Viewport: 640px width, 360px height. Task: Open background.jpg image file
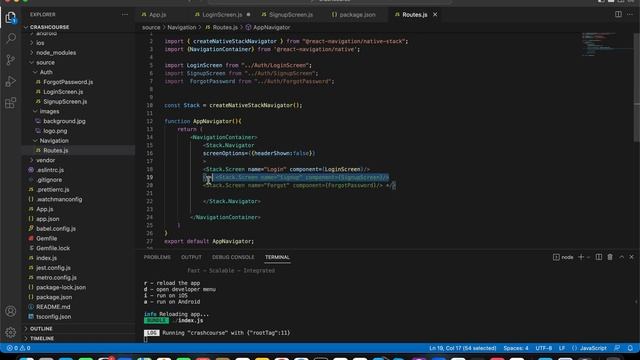(x=64, y=121)
